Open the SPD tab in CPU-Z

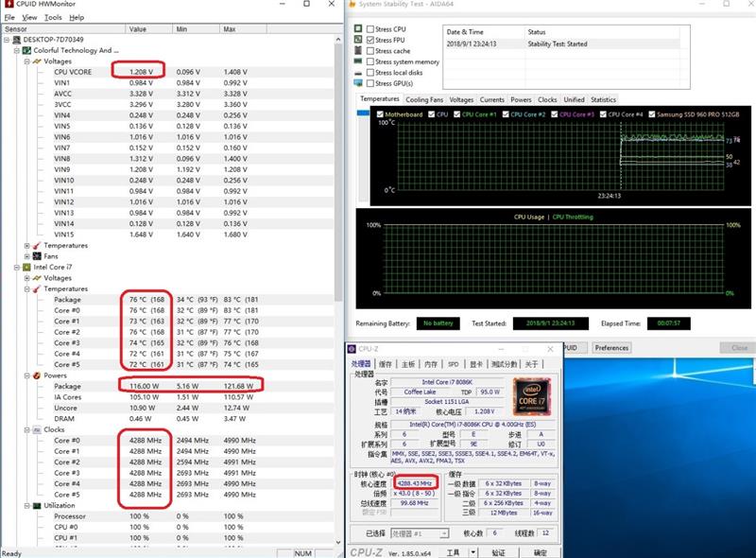tap(454, 364)
